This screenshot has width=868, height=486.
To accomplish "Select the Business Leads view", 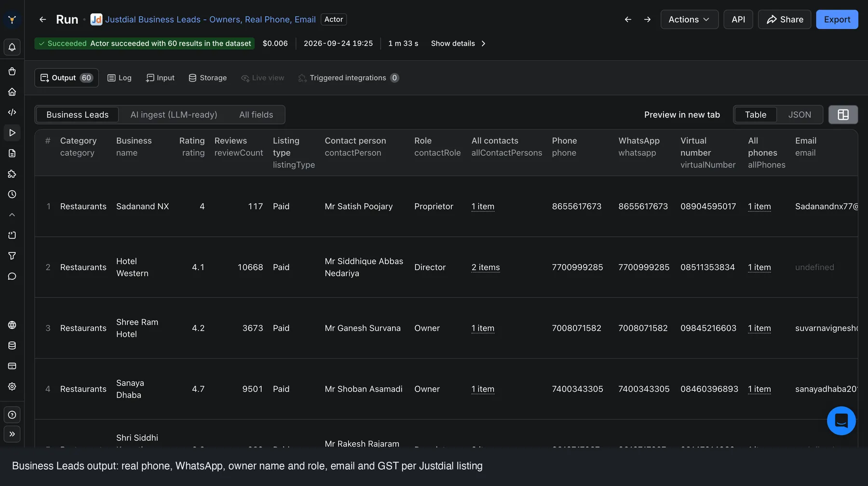I will (x=78, y=115).
